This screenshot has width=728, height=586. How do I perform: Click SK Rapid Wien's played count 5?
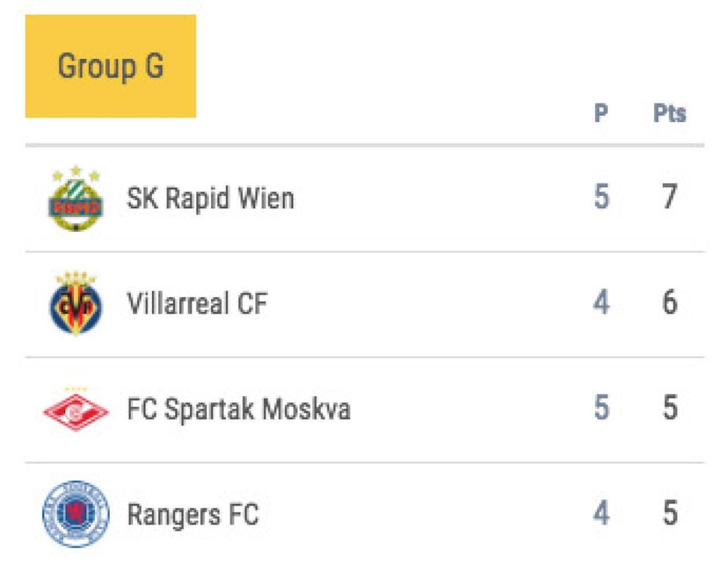(x=601, y=198)
